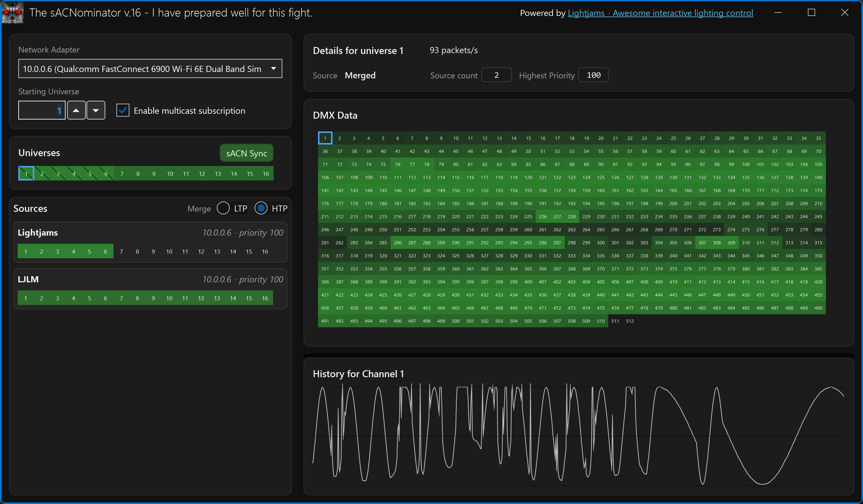Click the LJLM source name
Viewport: 863px width, 504px height.
28,279
